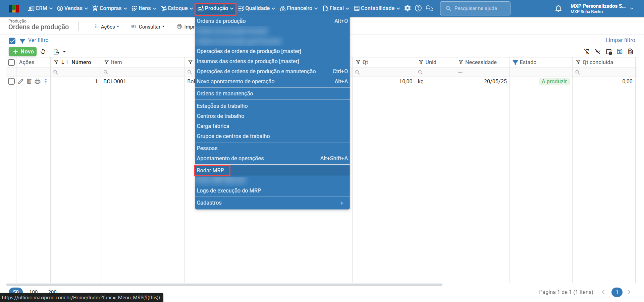Click the filter icon in the Número column
This screenshot has width=644, height=302.
coord(56,62)
